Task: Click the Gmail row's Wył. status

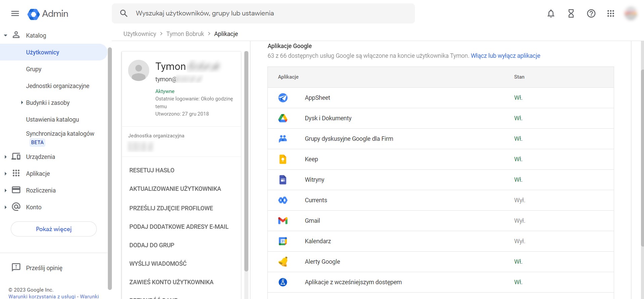Action: point(519,221)
